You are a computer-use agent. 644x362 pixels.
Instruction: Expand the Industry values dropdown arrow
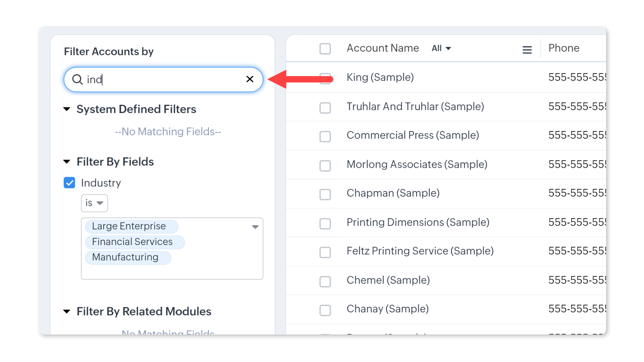coord(255,227)
